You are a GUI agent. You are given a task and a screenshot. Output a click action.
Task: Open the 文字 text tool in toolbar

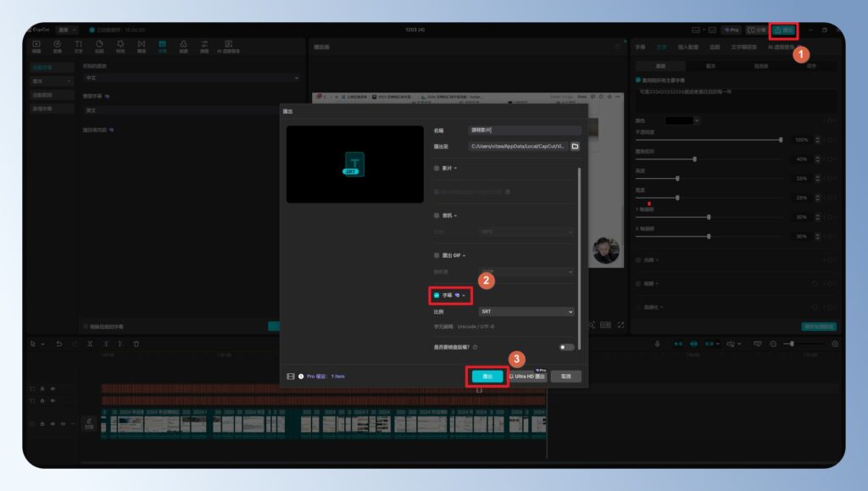pyautogui.click(x=79, y=47)
